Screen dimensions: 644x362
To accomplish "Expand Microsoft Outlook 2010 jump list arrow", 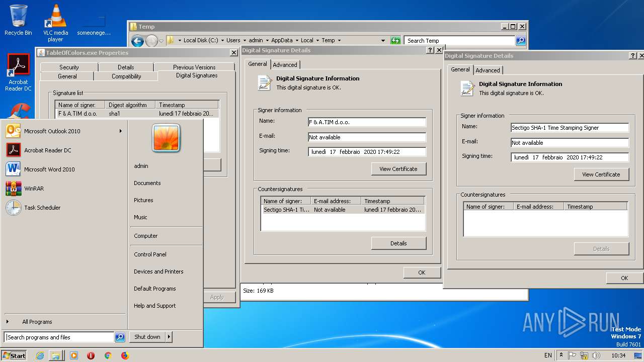I will pos(120,131).
